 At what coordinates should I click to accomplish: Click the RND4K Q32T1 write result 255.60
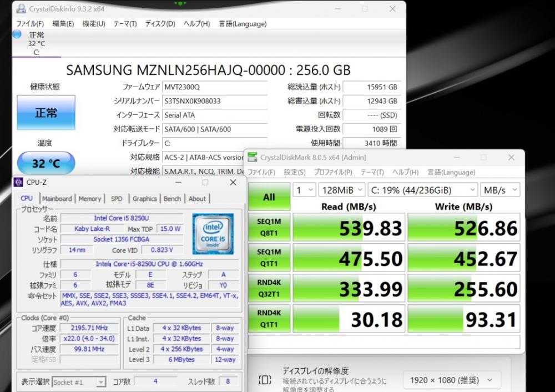tap(463, 288)
